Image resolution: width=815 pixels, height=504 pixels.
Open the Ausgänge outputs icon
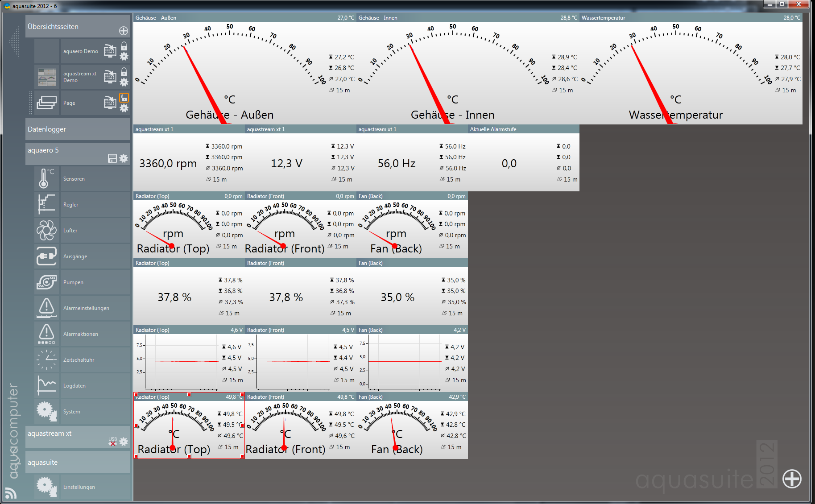pos(47,256)
